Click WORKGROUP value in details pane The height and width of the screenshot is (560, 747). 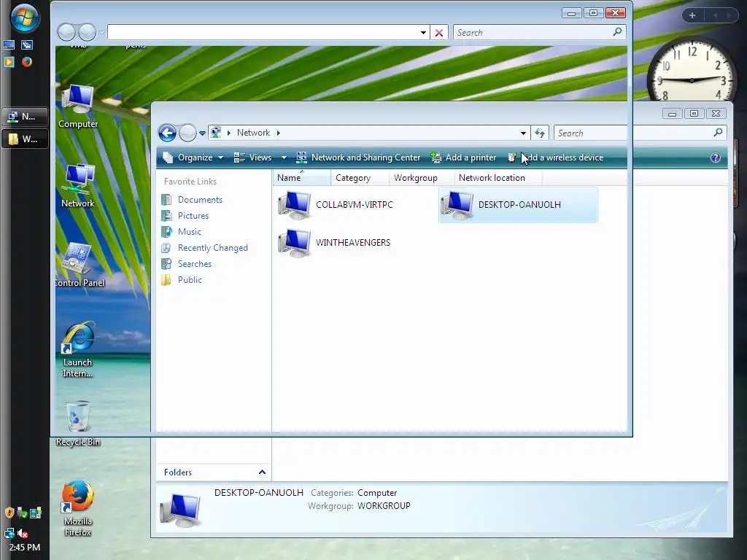coord(384,506)
